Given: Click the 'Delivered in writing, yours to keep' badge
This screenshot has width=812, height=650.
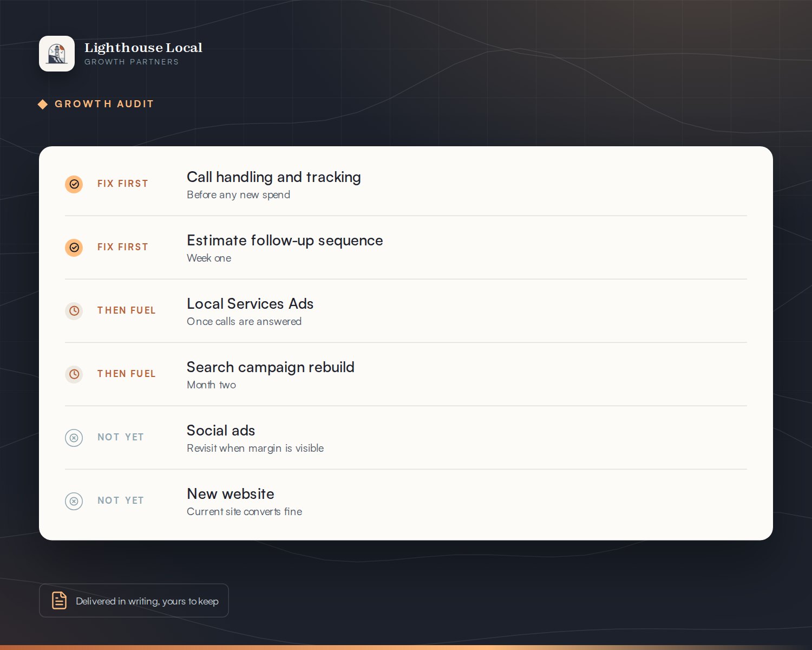Looking at the screenshot, I should [x=134, y=600].
